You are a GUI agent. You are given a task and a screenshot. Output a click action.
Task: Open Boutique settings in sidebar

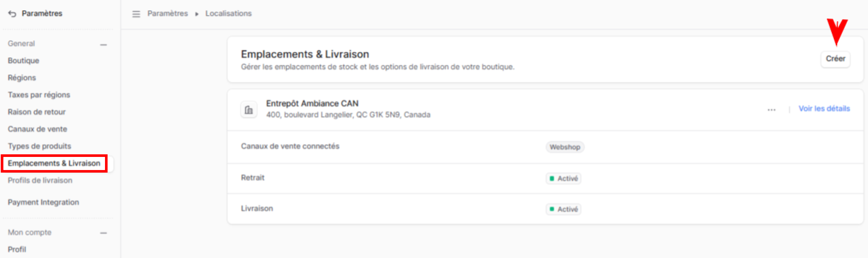[24, 61]
